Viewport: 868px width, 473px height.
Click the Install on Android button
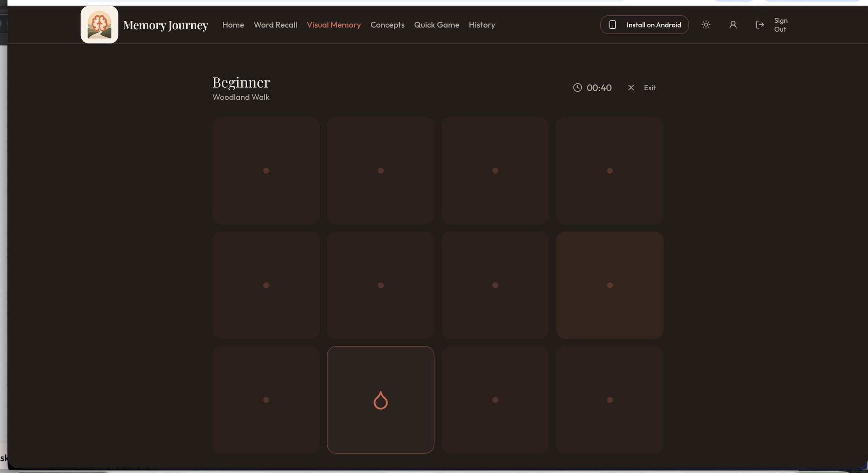tap(644, 25)
